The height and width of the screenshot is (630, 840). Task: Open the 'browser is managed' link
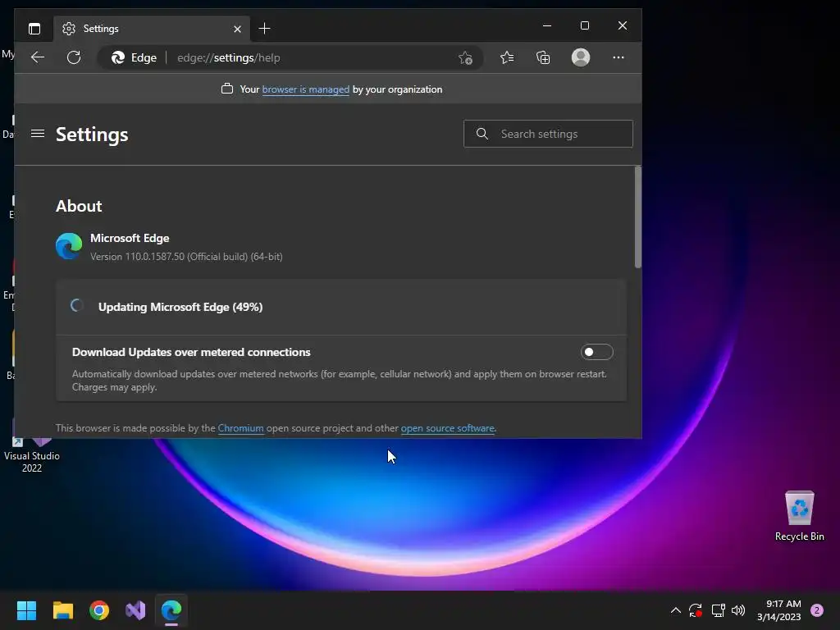305,89
